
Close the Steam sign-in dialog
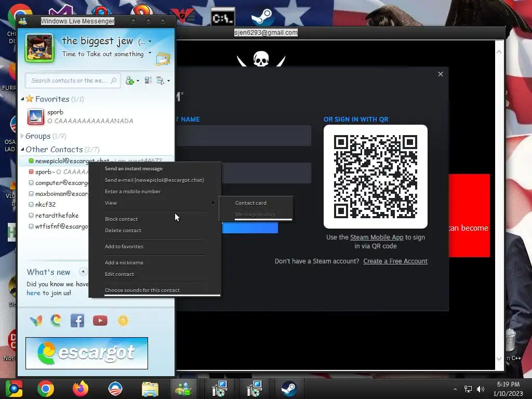click(441, 74)
